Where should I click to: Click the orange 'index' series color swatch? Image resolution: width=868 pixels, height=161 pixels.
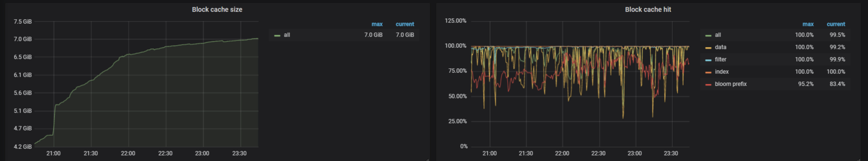pos(708,72)
